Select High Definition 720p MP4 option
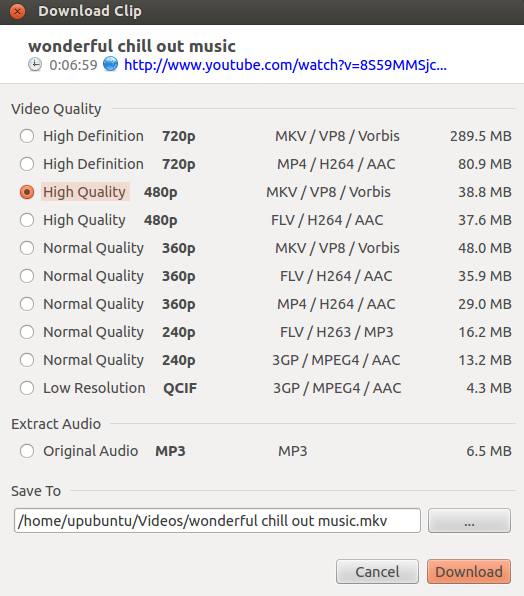Image resolution: width=524 pixels, height=596 pixels. click(27, 164)
